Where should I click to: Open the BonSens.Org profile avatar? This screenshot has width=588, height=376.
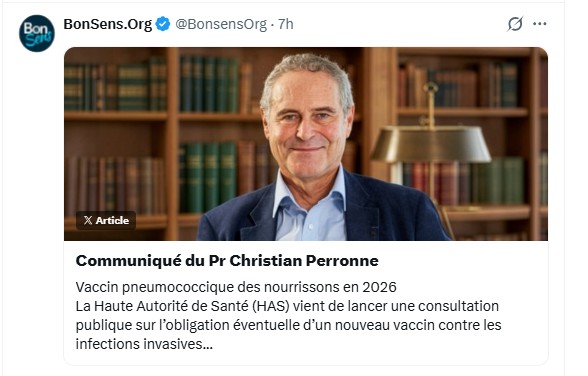click(37, 33)
